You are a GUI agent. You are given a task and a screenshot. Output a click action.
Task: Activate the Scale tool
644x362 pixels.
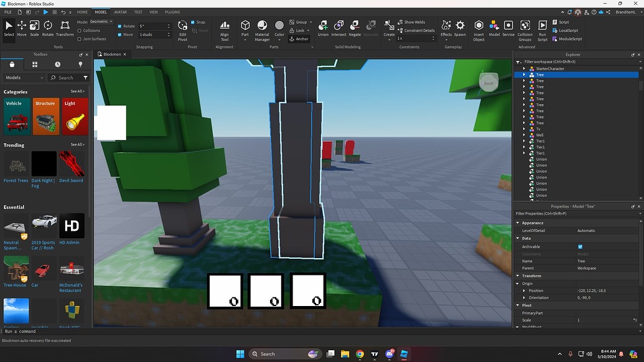tap(34, 29)
